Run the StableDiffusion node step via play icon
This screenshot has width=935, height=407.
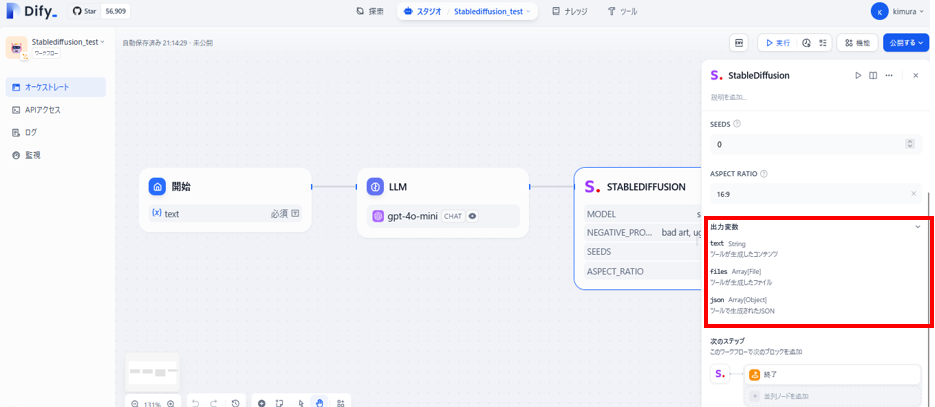pyautogui.click(x=858, y=76)
